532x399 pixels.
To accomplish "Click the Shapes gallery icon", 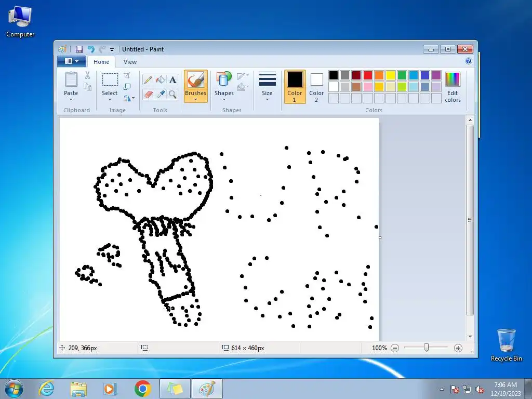I will click(224, 79).
